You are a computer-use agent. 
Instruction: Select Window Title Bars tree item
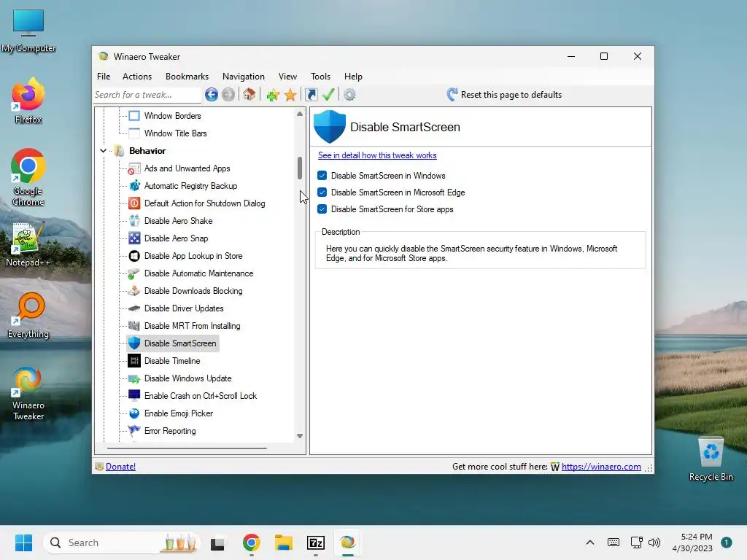click(x=175, y=133)
